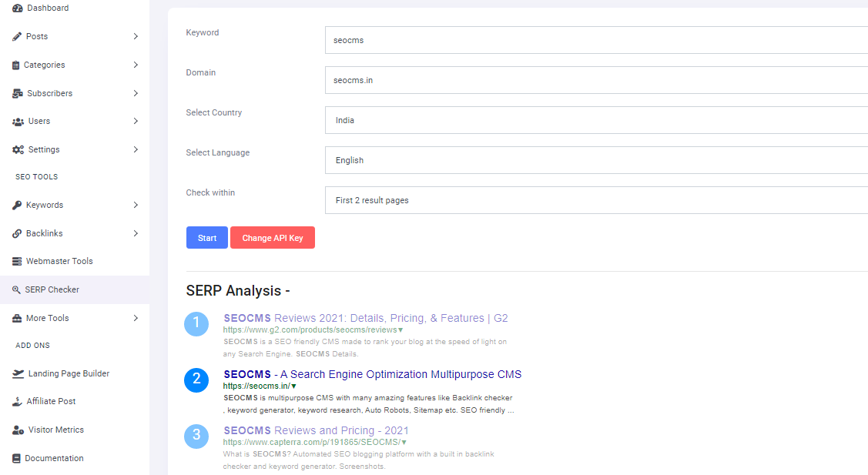Click the More Tools toolbox icon

tap(17, 318)
